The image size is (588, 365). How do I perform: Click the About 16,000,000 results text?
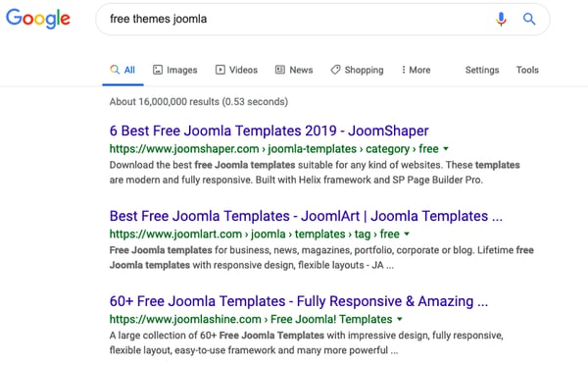tap(199, 102)
